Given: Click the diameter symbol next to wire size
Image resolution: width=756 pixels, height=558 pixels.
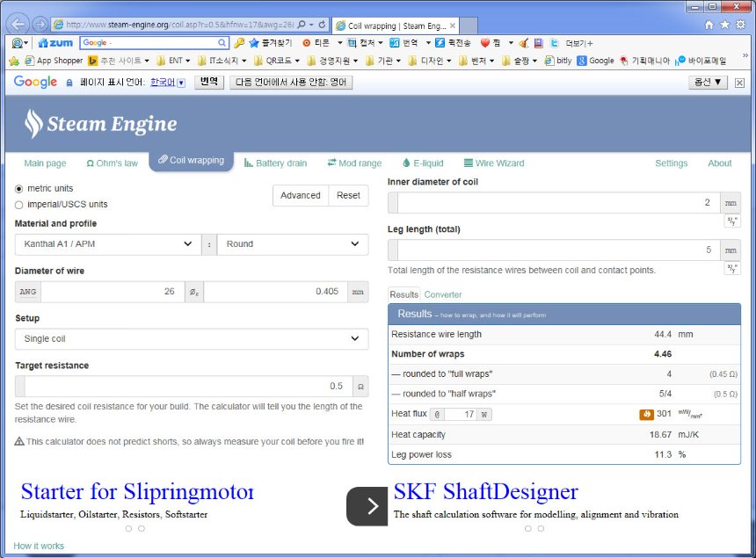Looking at the screenshot, I should [x=193, y=292].
